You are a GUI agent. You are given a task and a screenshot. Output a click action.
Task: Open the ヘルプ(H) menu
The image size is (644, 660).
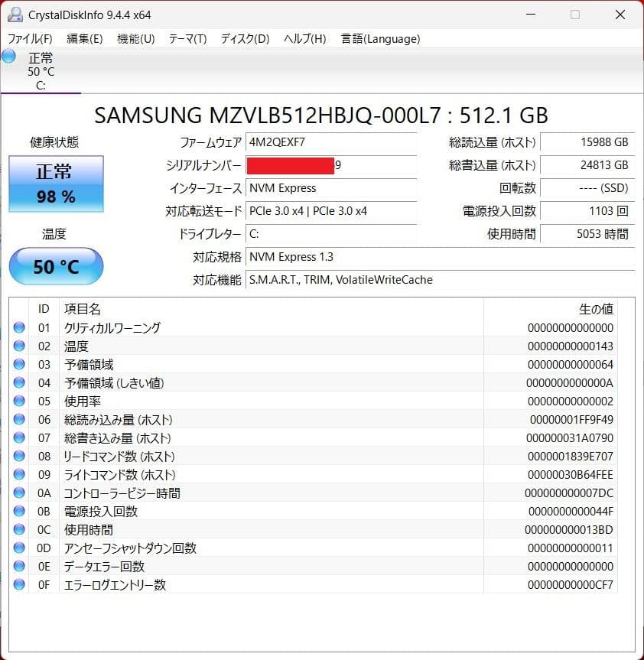[x=304, y=38]
